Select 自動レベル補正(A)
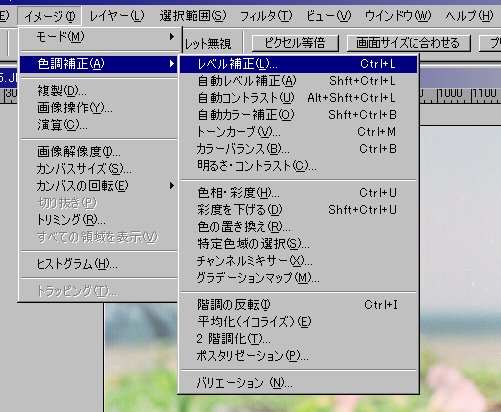This screenshot has height=412, width=501. (x=298, y=81)
